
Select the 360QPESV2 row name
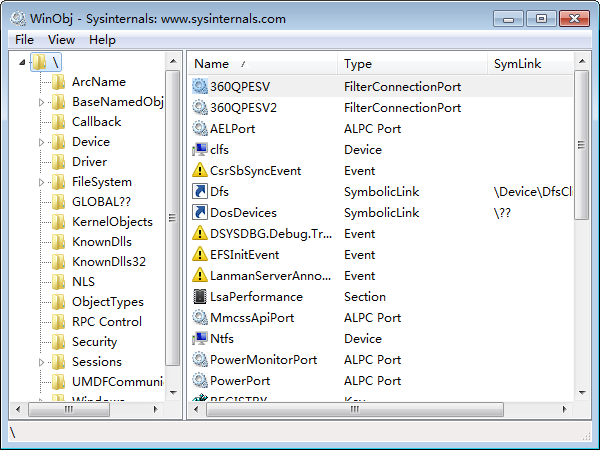click(x=243, y=108)
